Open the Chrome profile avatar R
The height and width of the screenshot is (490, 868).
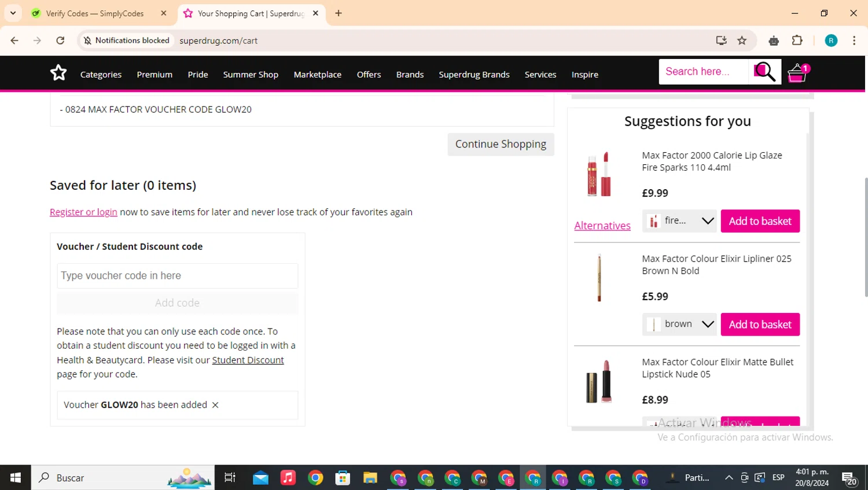tap(831, 40)
